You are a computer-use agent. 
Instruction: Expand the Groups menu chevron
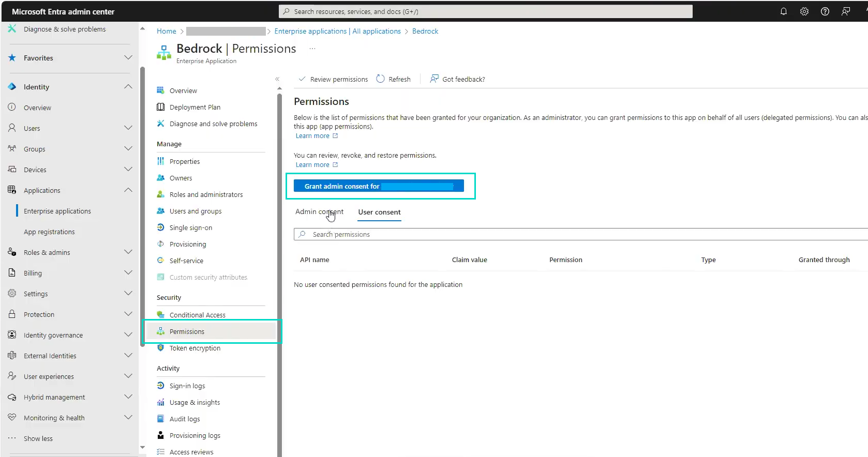pos(128,148)
